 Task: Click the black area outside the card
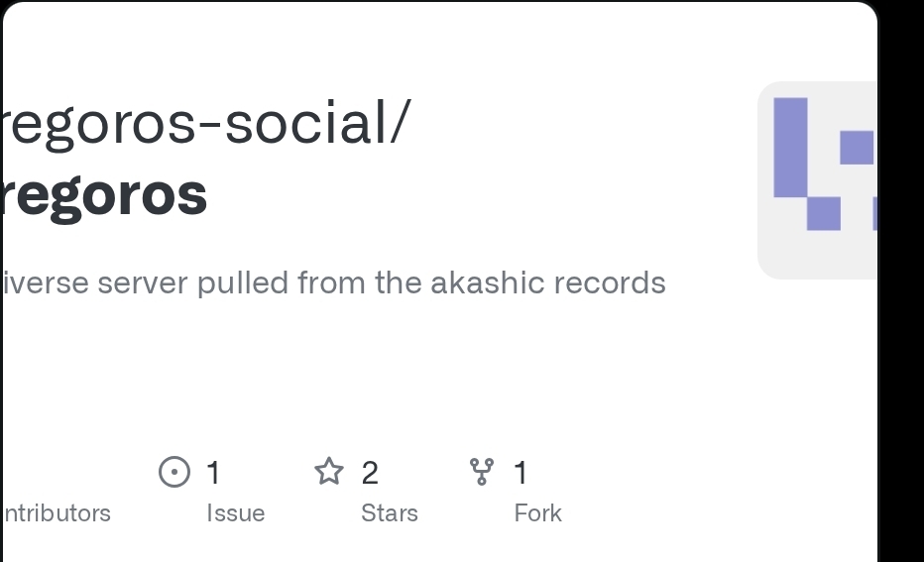(x=901, y=297)
